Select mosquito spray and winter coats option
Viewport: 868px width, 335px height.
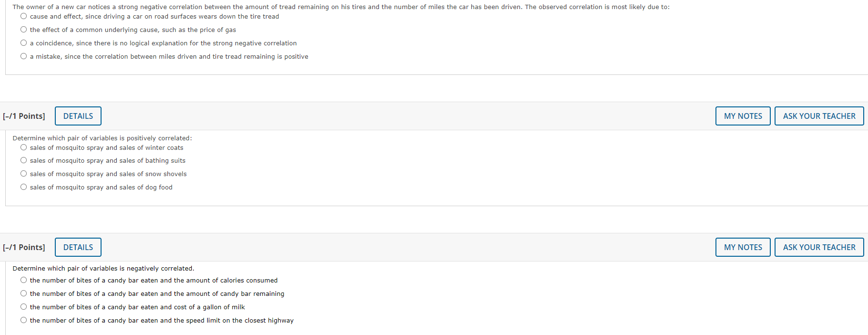tap(23, 147)
